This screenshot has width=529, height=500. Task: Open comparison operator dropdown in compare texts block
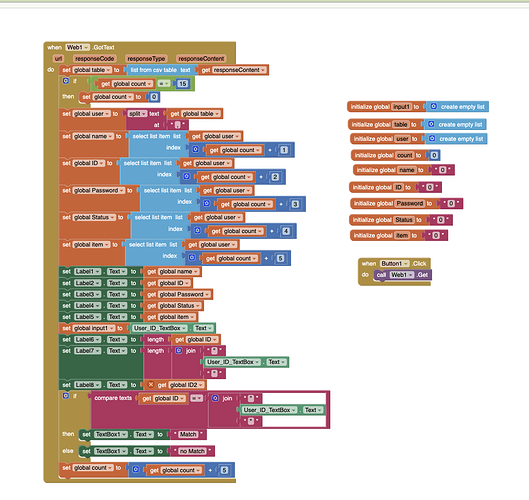click(197, 398)
